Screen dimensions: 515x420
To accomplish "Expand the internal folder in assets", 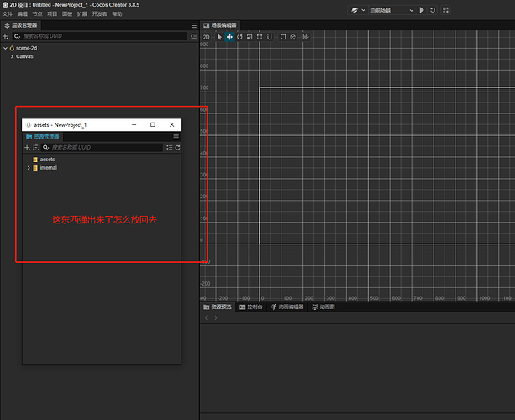I will pos(29,168).
